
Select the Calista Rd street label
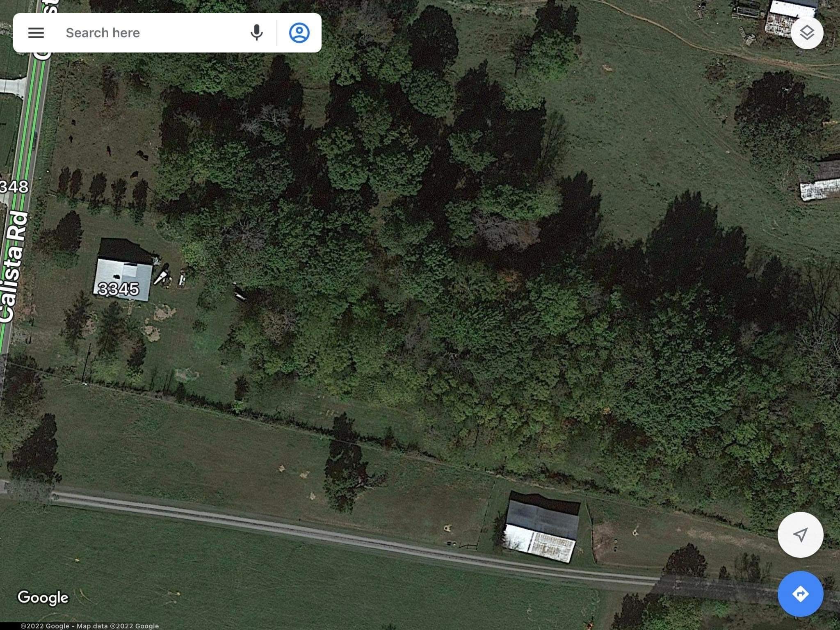coord(13,267)
